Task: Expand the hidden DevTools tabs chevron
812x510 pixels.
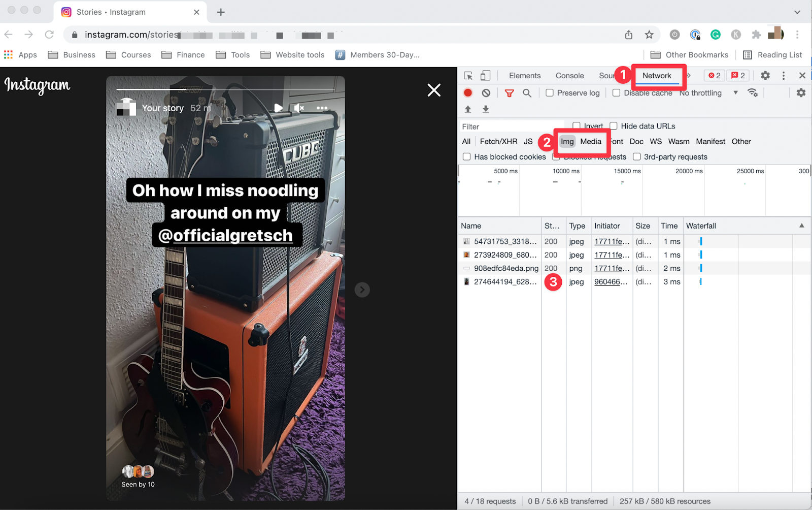Action: [x=689, y=76]
